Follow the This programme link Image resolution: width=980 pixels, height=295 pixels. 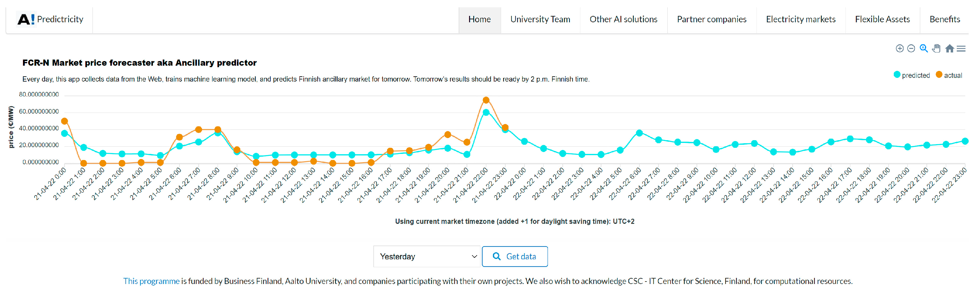point(151,281)
